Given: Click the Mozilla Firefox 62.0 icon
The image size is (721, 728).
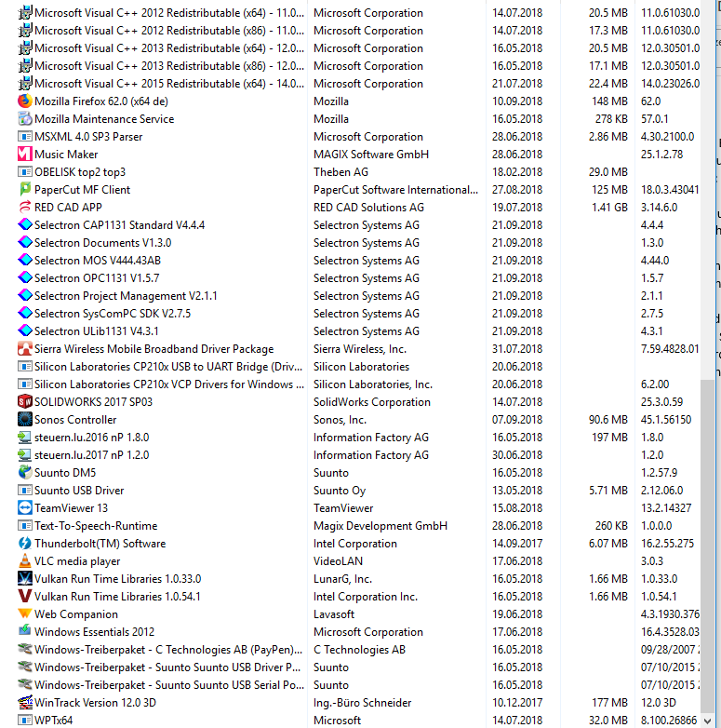Looking at the screenshot, I should 24,101.
